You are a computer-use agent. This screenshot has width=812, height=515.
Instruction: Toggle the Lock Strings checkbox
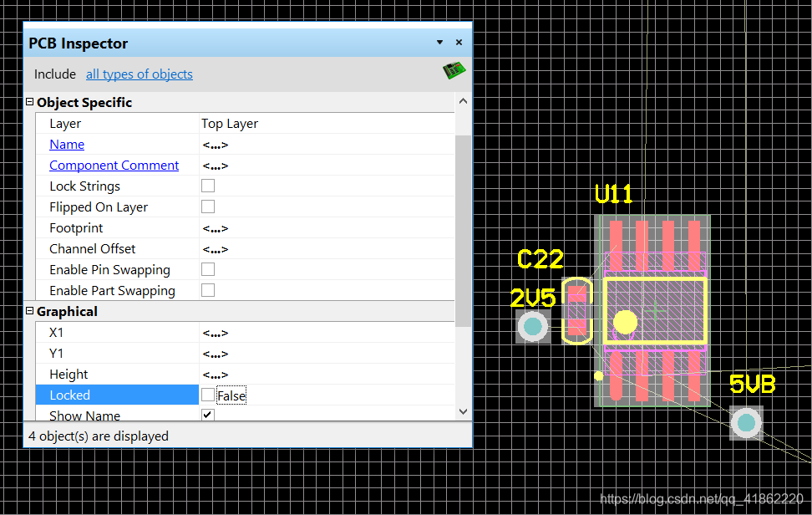pyautogui.click(x=208, y=186)
